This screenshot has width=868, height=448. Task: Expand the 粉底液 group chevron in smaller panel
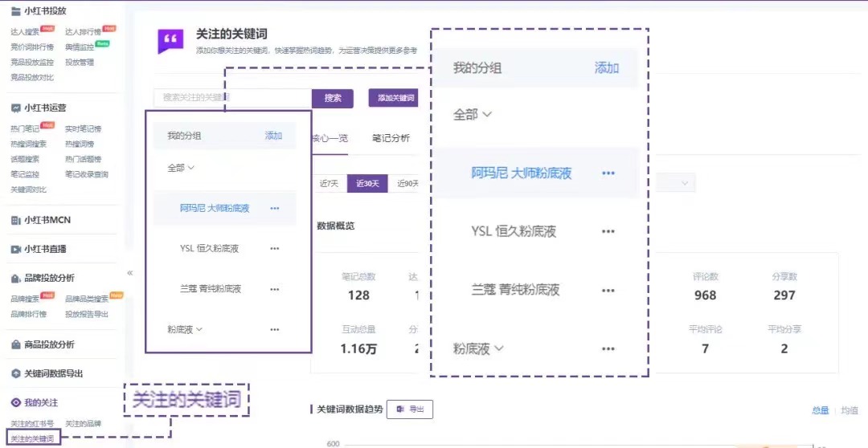[199, 329]
